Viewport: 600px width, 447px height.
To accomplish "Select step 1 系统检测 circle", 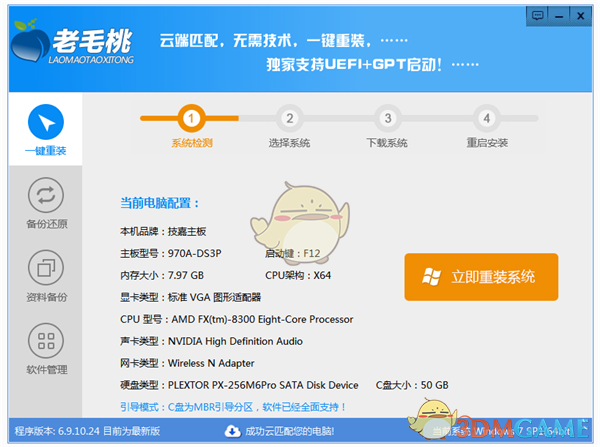I will click(x=191, y=118).
